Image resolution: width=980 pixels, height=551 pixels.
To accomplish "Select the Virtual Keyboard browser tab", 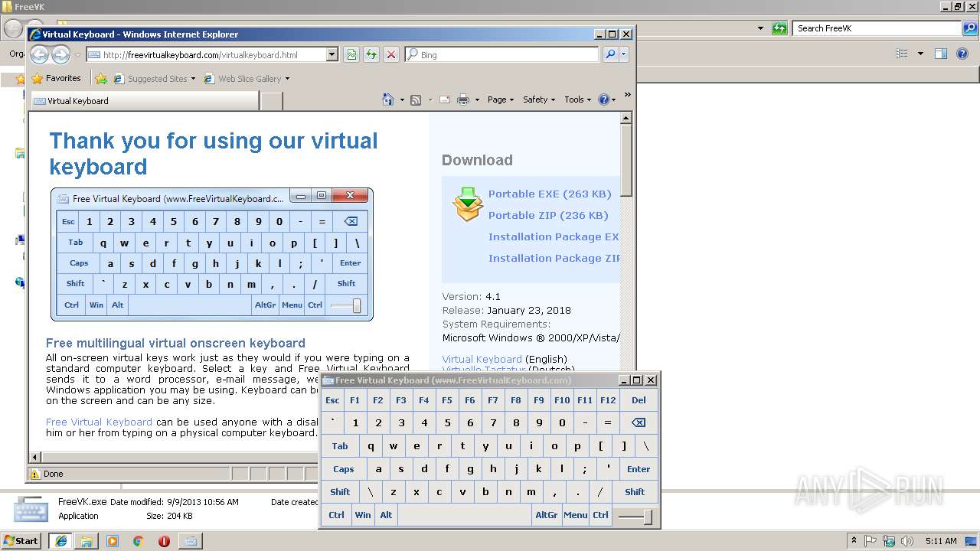I will (143, 101).
